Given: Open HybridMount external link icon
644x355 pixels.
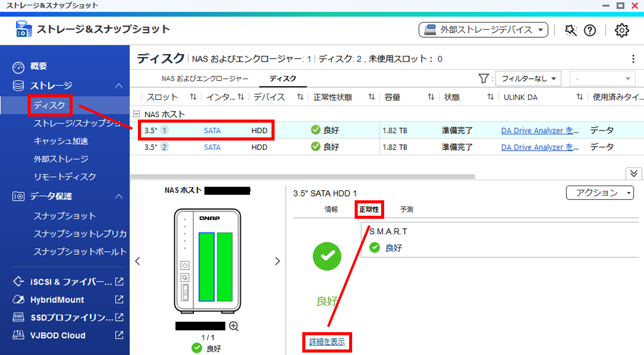Looking at the screenshot, I should pyautogui.click(x=119, y=300).
